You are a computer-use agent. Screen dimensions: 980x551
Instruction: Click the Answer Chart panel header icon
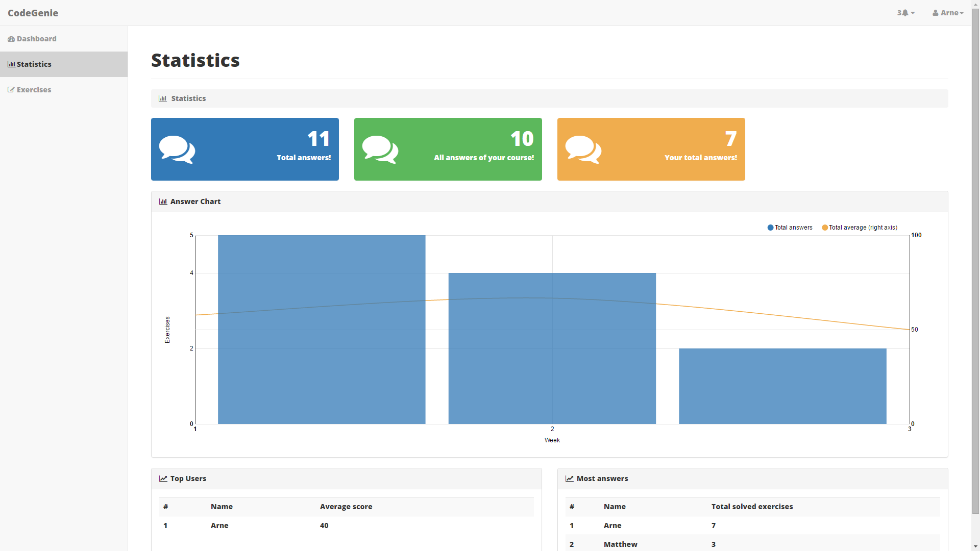163,202
